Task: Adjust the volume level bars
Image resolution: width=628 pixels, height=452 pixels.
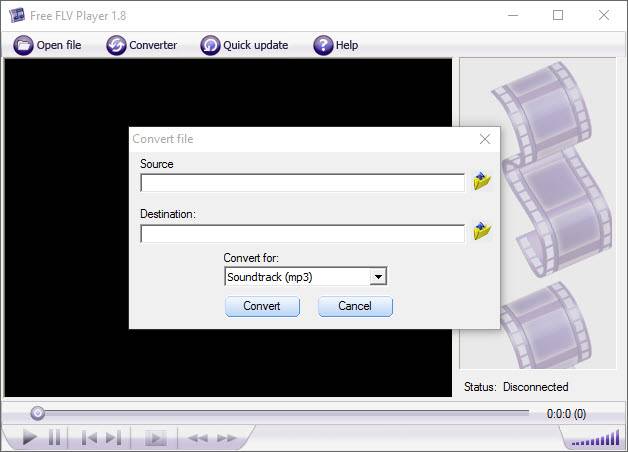Action: 596,438
